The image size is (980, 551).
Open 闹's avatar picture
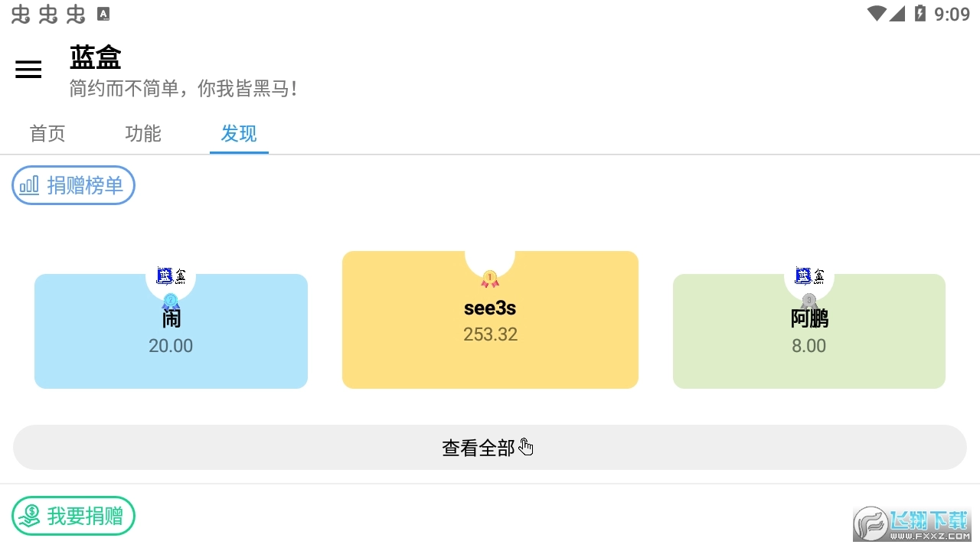171,276
